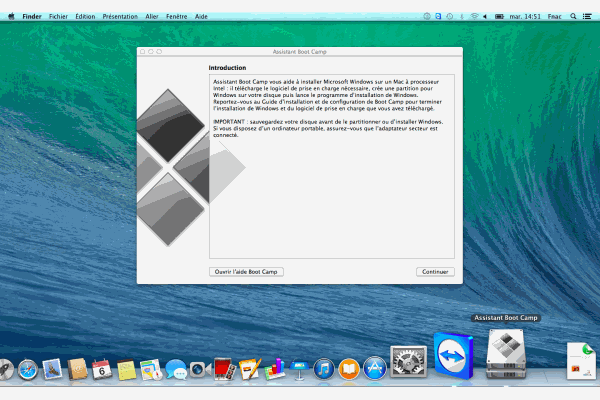Open the document stack in the dock
600x400 pixels.
[582, 361]
